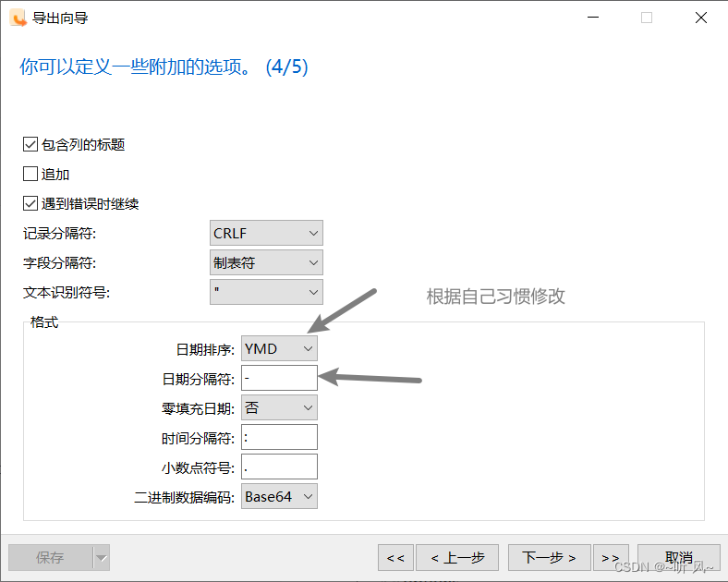This screenshot has height=582, width=728.
Task: Click the 日期排序 label text
Action: pyautogui.click(x=205, y=349)
